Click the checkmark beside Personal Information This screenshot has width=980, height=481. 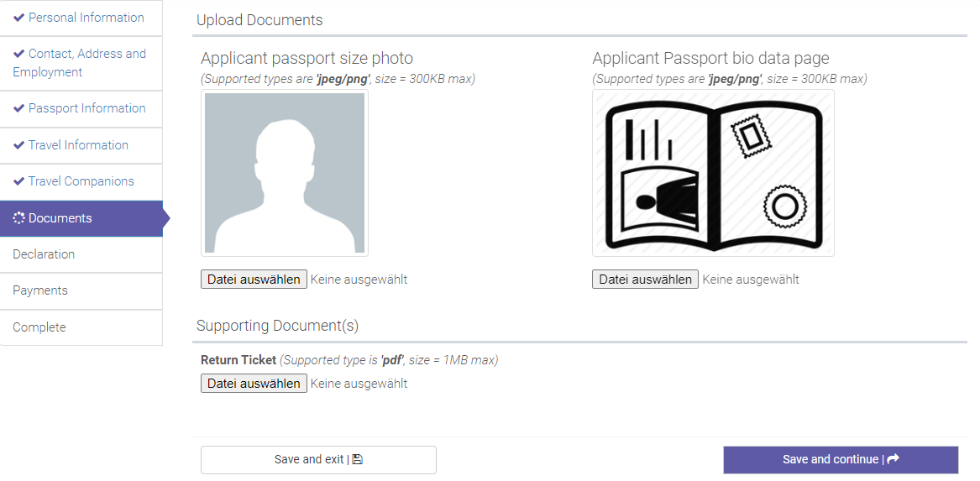[18, 18]
